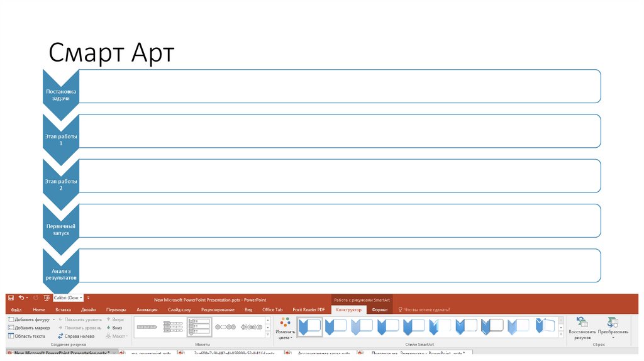Open the Файл tab
644x361 pixels.
coord(16,309)
